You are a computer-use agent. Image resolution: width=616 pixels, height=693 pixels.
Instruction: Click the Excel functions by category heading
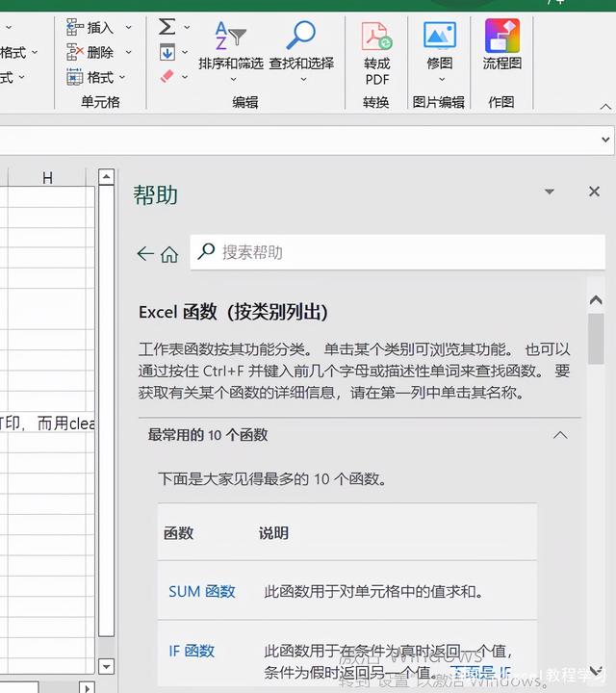click(233, 312)
